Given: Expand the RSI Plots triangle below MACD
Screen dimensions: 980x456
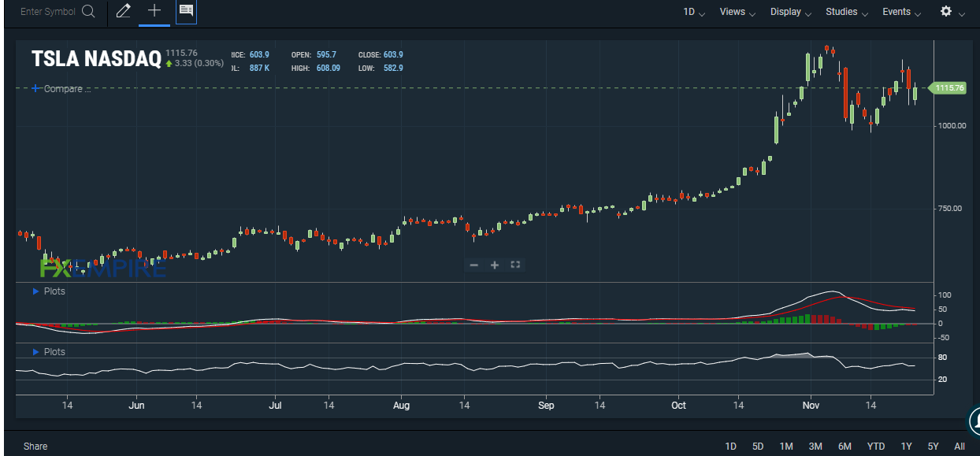Looking at the screenshot, I should 35,352.
